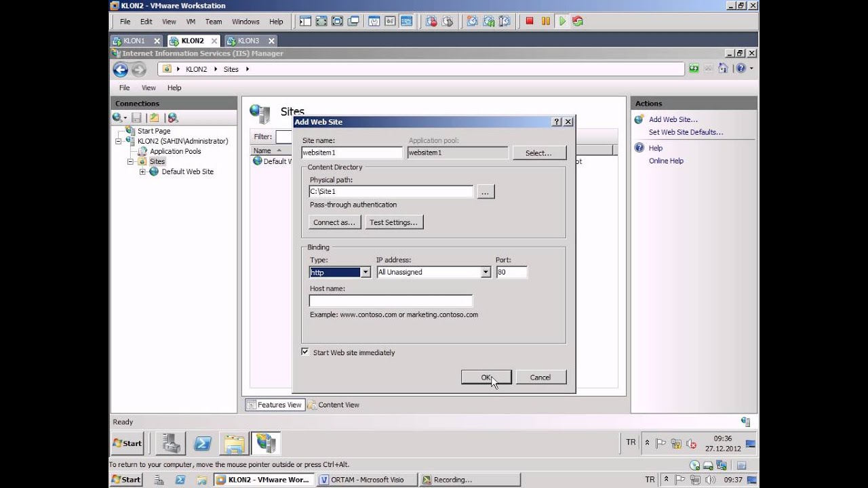
Task: Click Connections panel save icon
Action: click(137, 118)
